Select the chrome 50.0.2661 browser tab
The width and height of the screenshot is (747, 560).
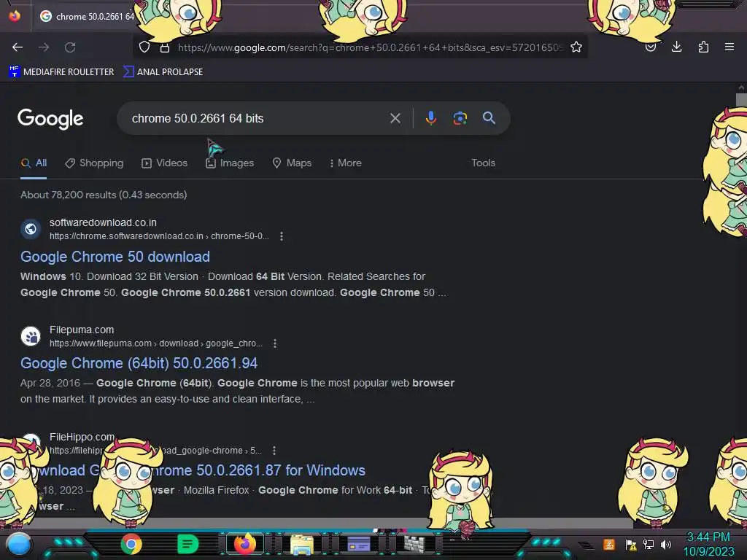(87, 17)
